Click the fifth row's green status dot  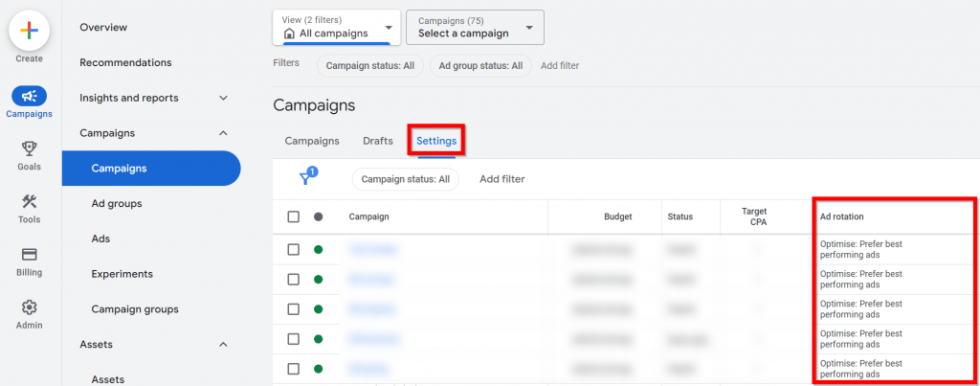pos(318,369)
